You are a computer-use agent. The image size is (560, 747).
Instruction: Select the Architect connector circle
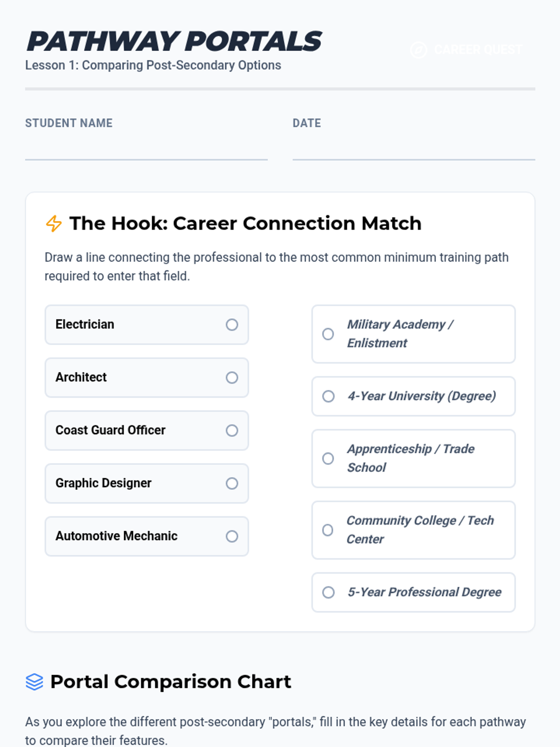point(232,378)
